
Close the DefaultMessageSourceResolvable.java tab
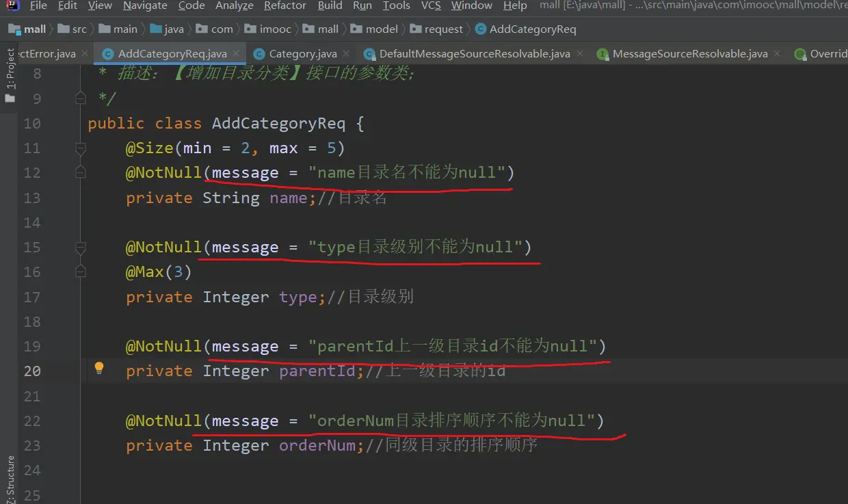coord(579,53)
